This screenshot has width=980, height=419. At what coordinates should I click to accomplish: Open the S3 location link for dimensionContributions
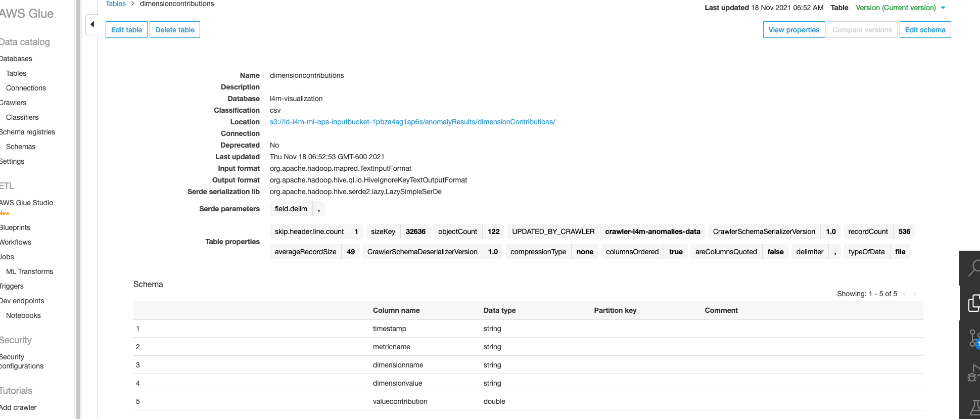coord(412,122)
